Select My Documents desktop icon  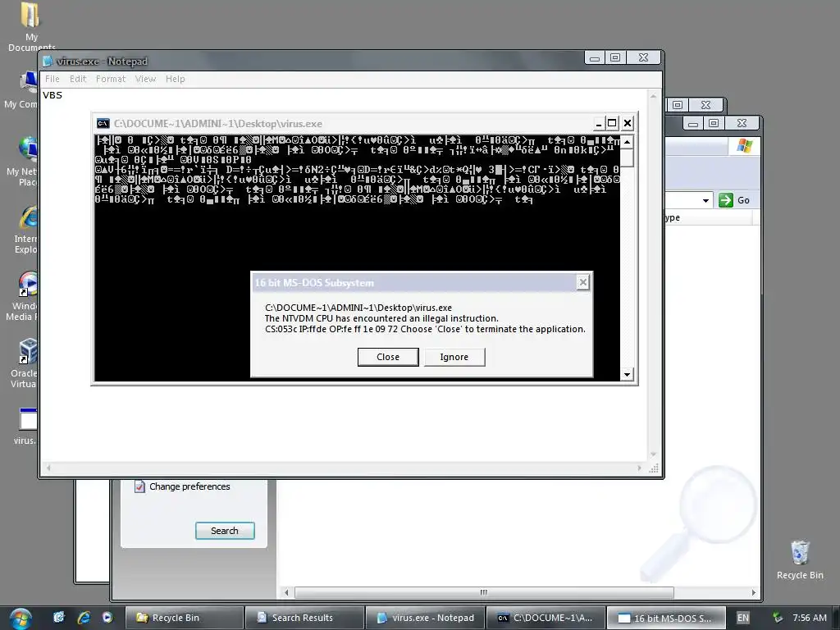(x=31, y=27)
